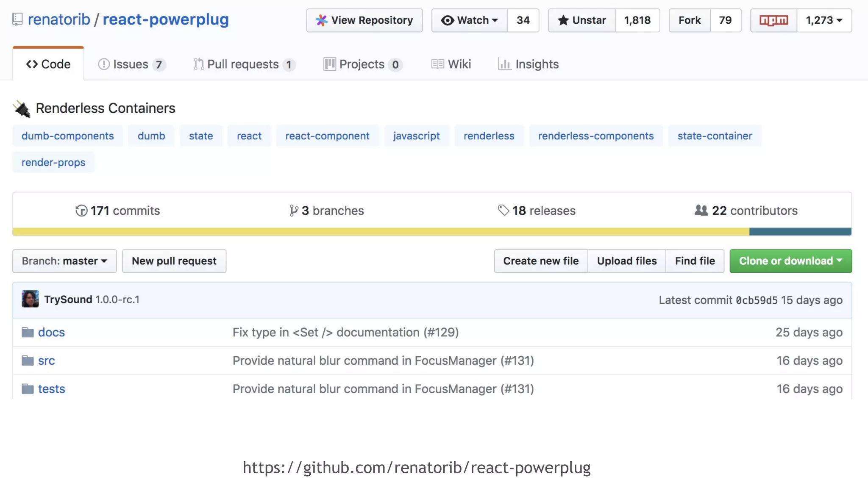This screenshot has width=868, height=488.
Task: Expand the npm 1,273 dropdown
Action: click(x=824, y=20)
